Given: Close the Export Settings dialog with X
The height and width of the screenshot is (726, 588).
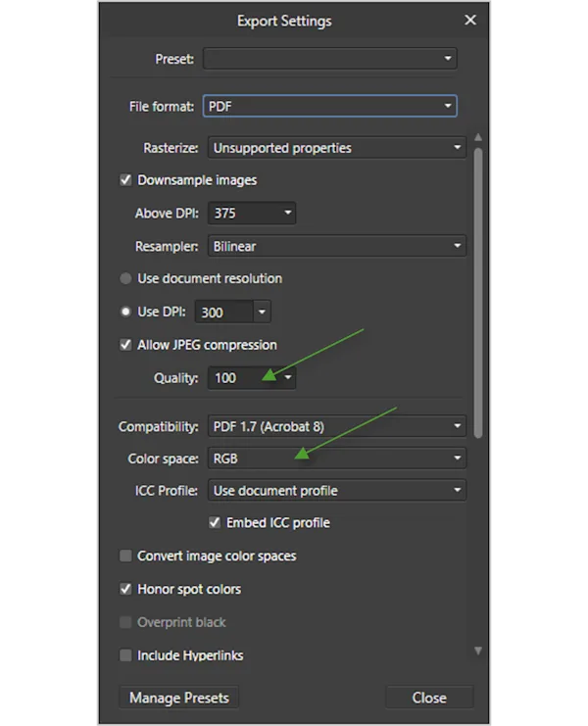Looking at the screenshot, I should coord(470,20).
